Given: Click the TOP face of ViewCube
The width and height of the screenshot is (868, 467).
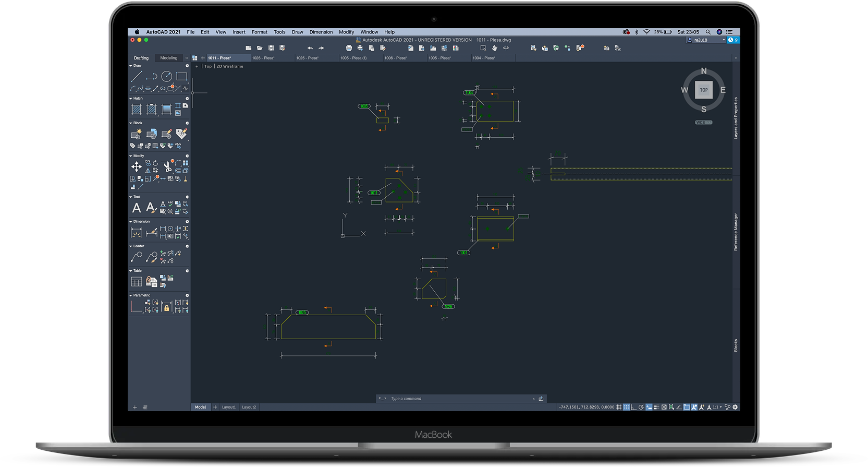Looking at the screenshot, I should pos(704,90).
